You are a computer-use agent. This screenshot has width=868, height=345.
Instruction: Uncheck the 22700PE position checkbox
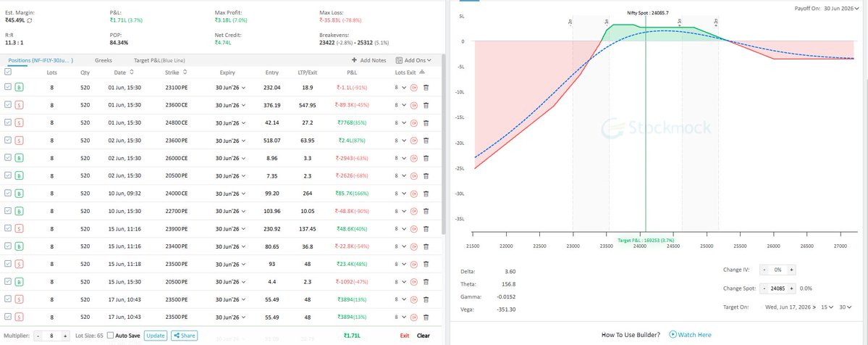[x=7, y=211]
